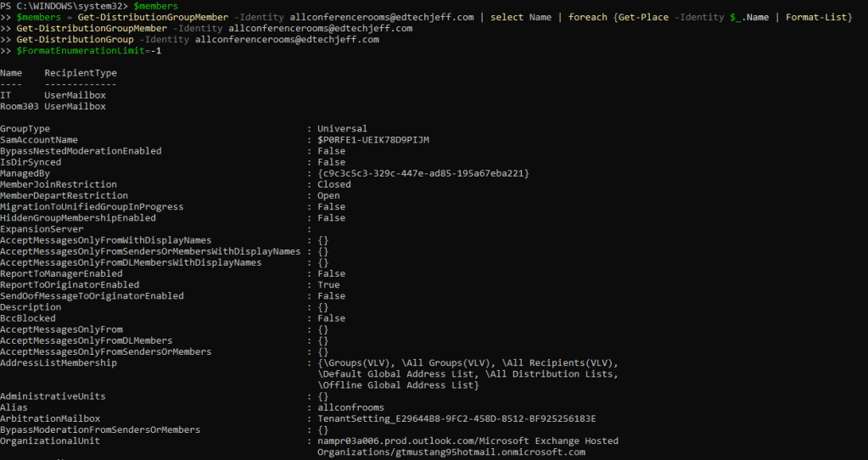Click the OrganizationalUnit property label
The width and height of the screenshot is (868, 460).
coord(50,441)
